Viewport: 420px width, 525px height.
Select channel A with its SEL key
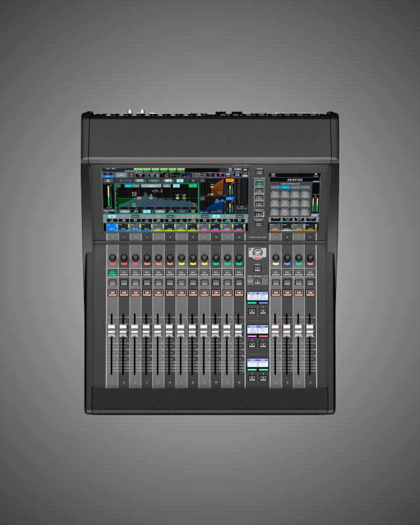coord(276,272)
